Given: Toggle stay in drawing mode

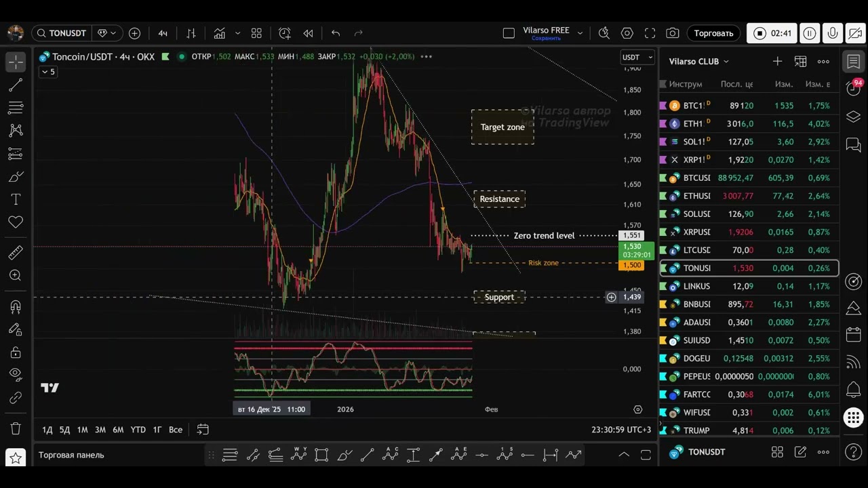Looking at the screenshot, I should 16,329.
